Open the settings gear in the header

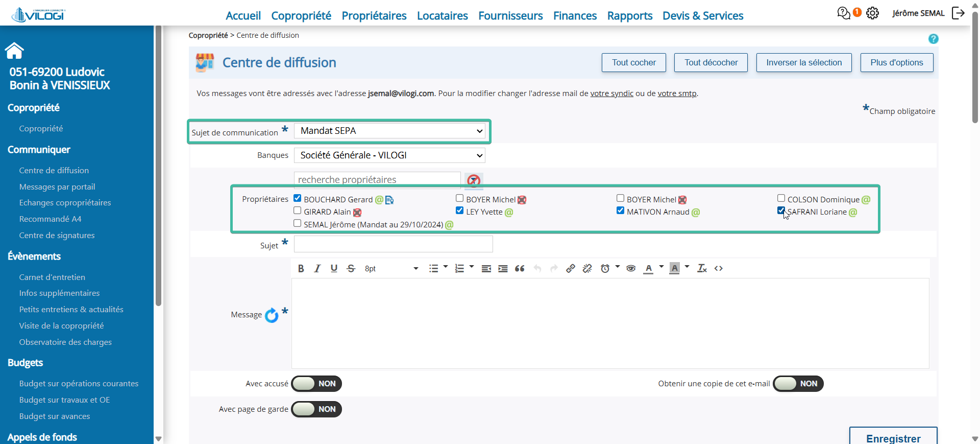(x=873, y=13)
